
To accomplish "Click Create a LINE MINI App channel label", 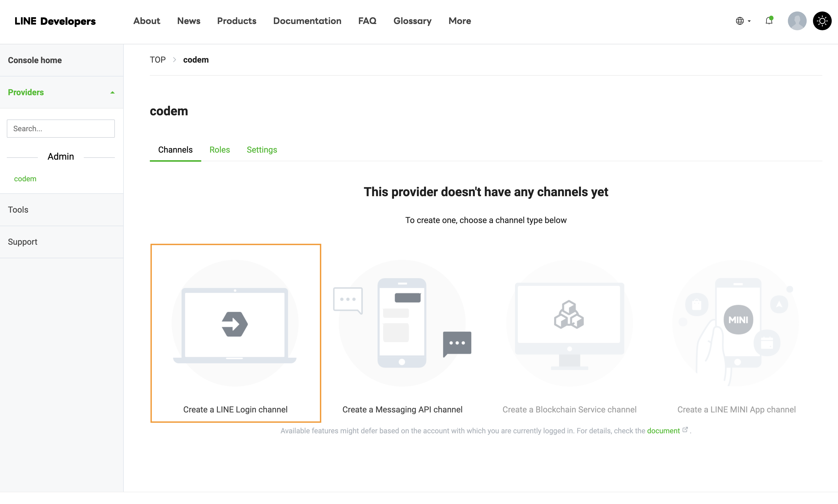I will 736,410.
